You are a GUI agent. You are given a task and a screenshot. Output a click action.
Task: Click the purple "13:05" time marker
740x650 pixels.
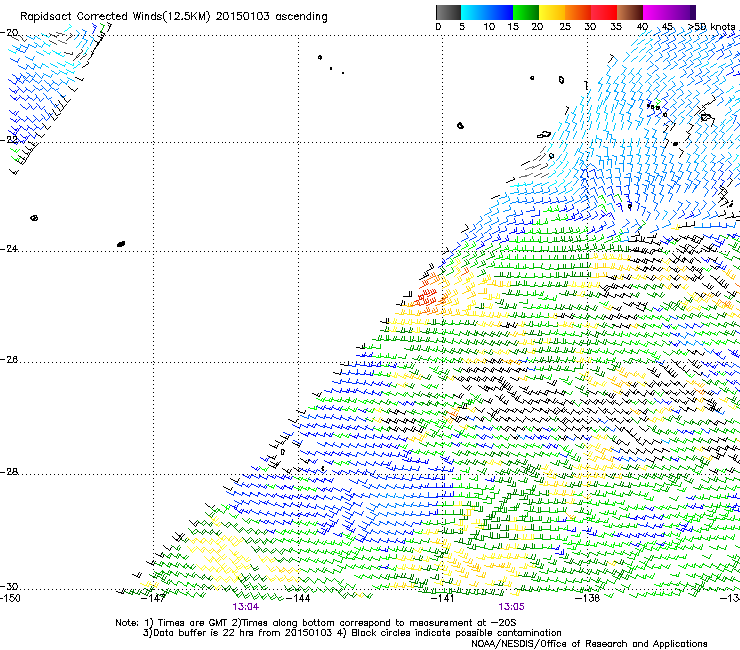coord(512,607)
